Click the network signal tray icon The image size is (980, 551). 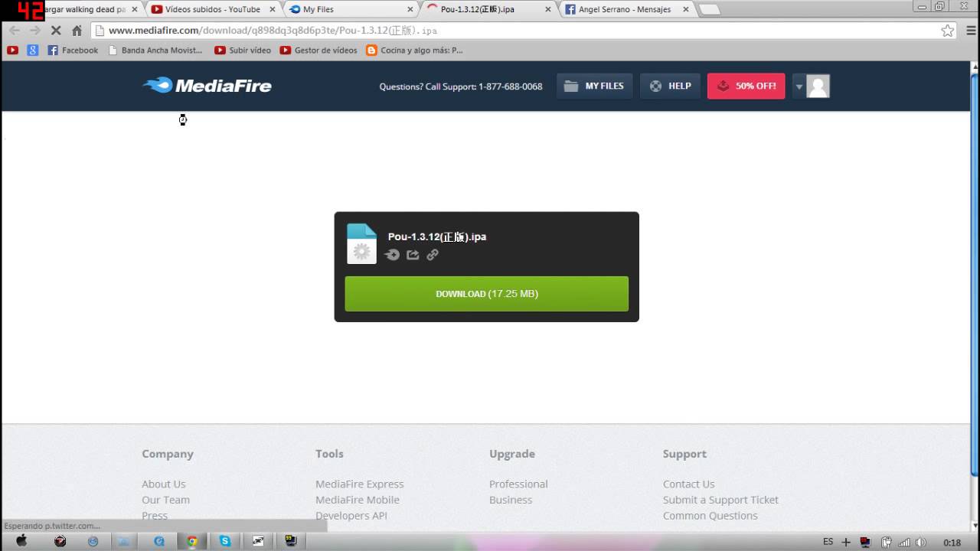905,542
